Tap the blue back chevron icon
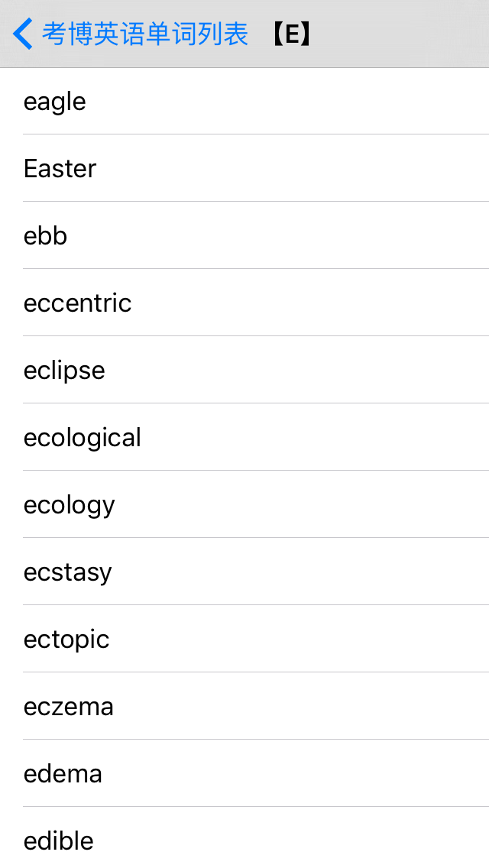489x868 pixels. [23, 34]
